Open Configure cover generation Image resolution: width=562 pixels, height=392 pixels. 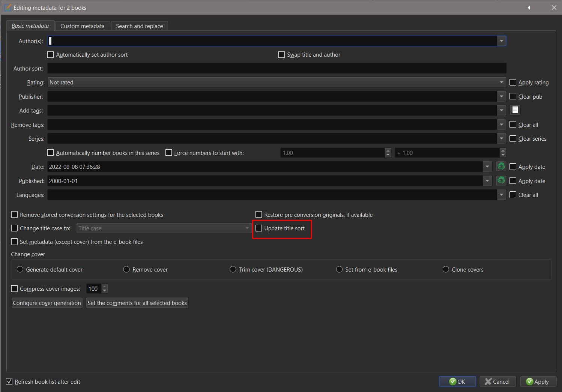click(47, 303)
